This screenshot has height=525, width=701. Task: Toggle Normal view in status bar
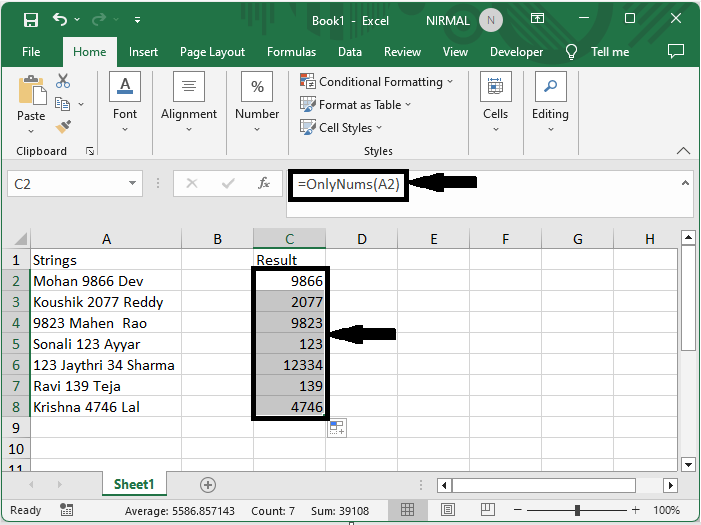tap(409, 510)
